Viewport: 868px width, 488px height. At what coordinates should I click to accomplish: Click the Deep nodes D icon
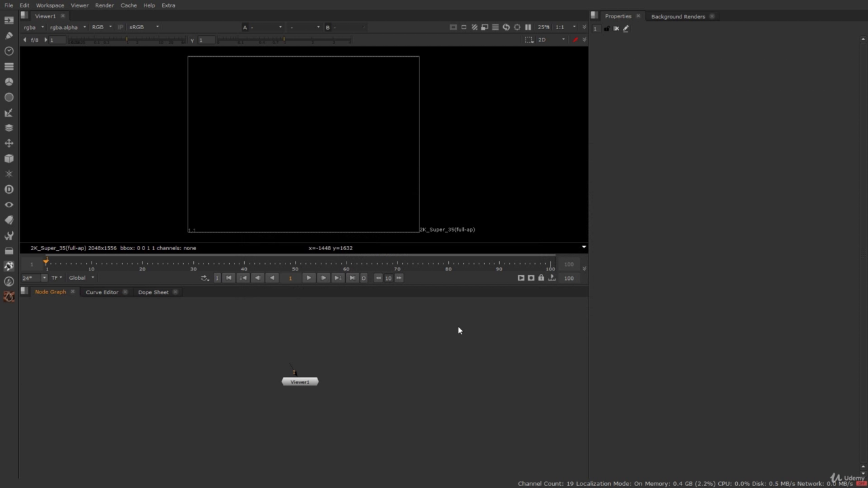pos(9,189)
